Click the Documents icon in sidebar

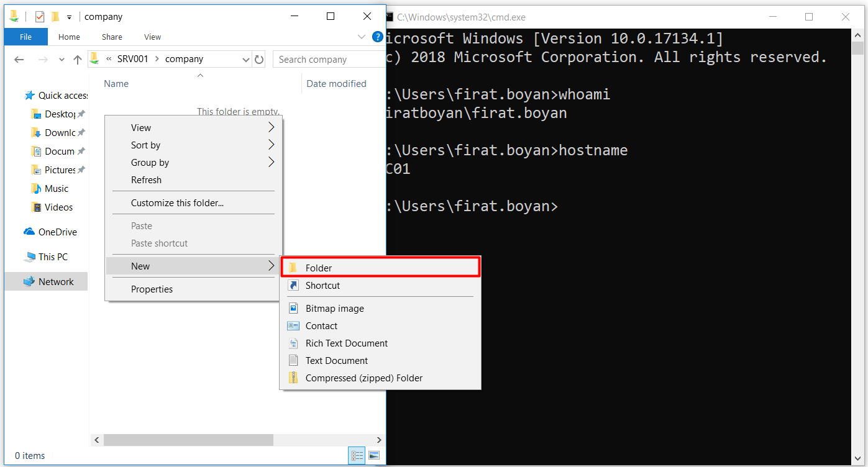(x=36, y=152)
